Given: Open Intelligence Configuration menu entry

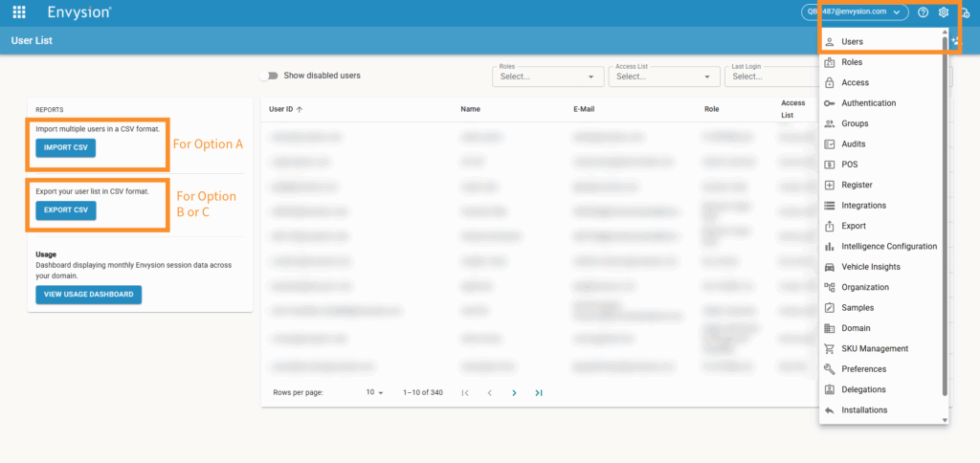Looking at the screenshot, I should (x=888, y=247).
